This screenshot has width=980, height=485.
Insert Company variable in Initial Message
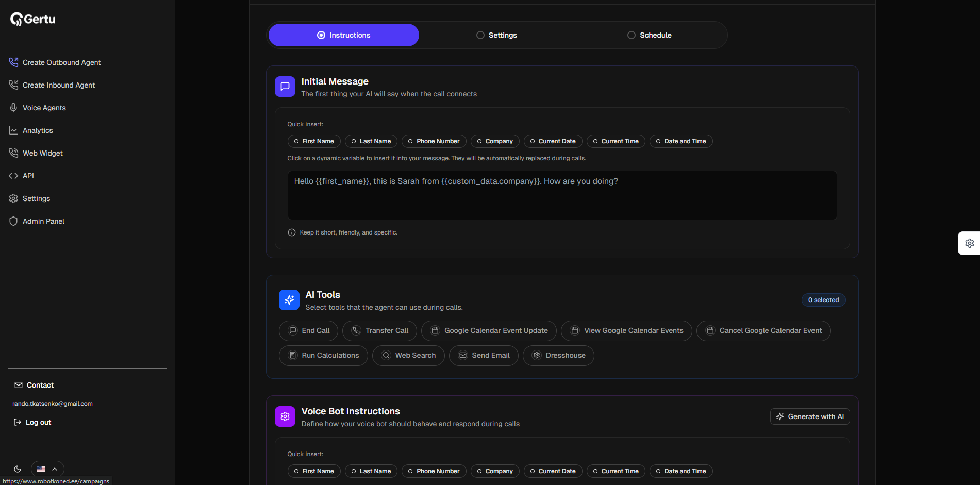coord(494,141)
